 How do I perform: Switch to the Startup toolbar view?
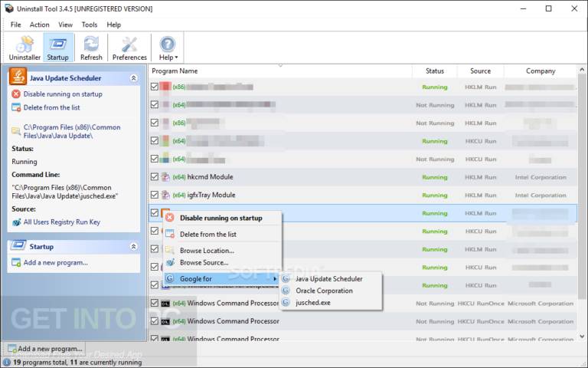coord(58,48)
